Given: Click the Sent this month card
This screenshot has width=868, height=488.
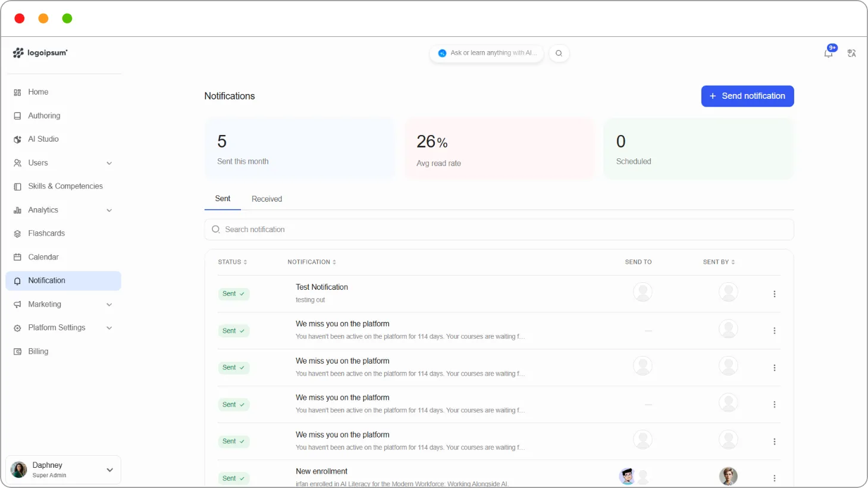Looking at the screenshot, I should [x=300, y=148].
